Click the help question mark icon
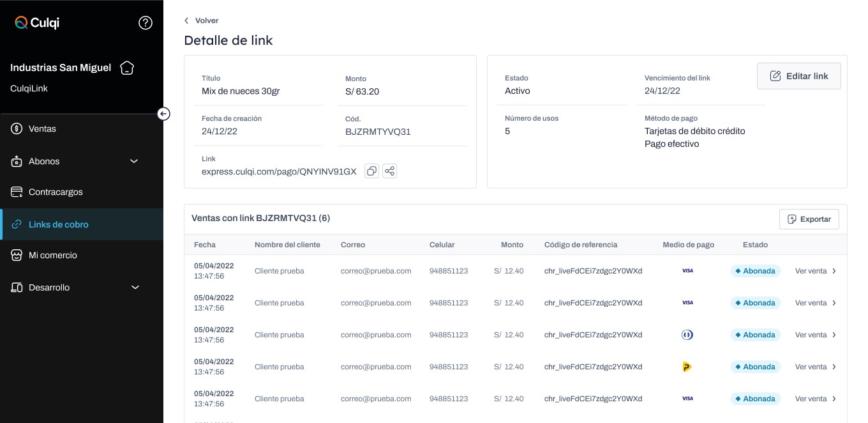 click(146, 23)
